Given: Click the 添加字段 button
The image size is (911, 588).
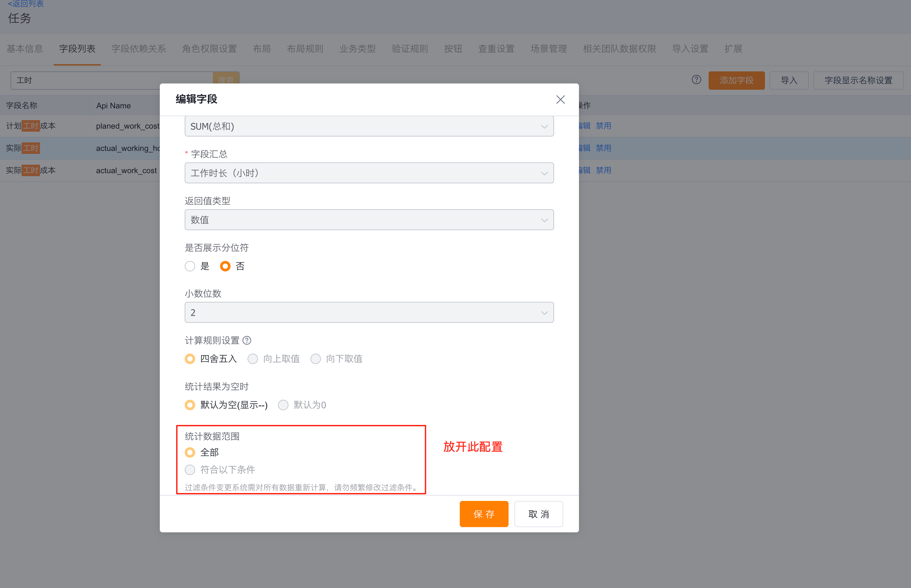Looking at the screenshot, I should pos(736,80).
